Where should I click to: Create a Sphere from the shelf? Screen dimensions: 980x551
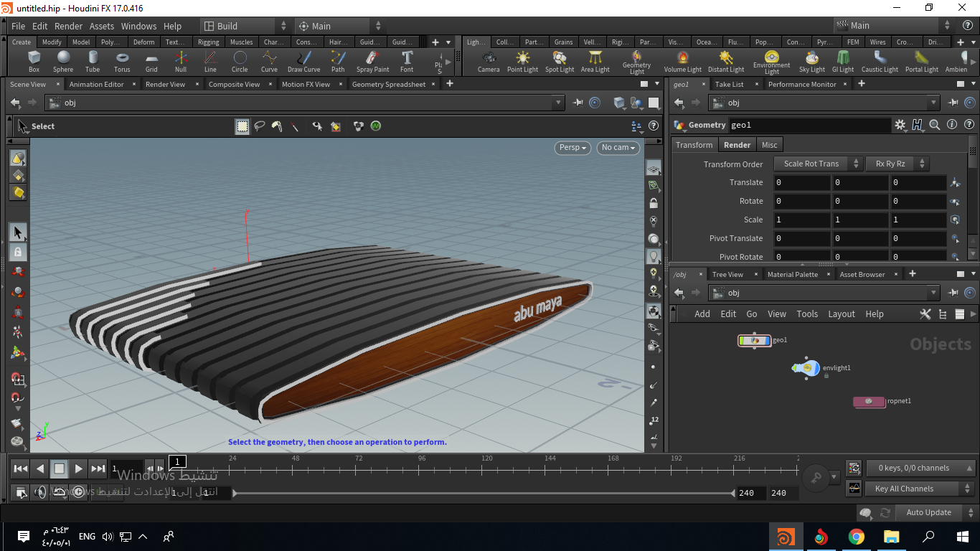coord(63,61)
